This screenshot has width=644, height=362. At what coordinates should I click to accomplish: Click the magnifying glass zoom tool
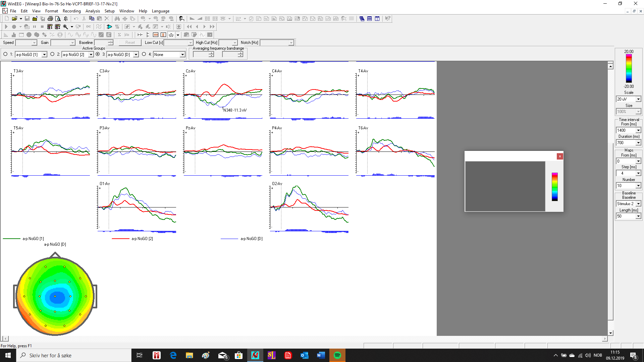(x=66, y=27)
